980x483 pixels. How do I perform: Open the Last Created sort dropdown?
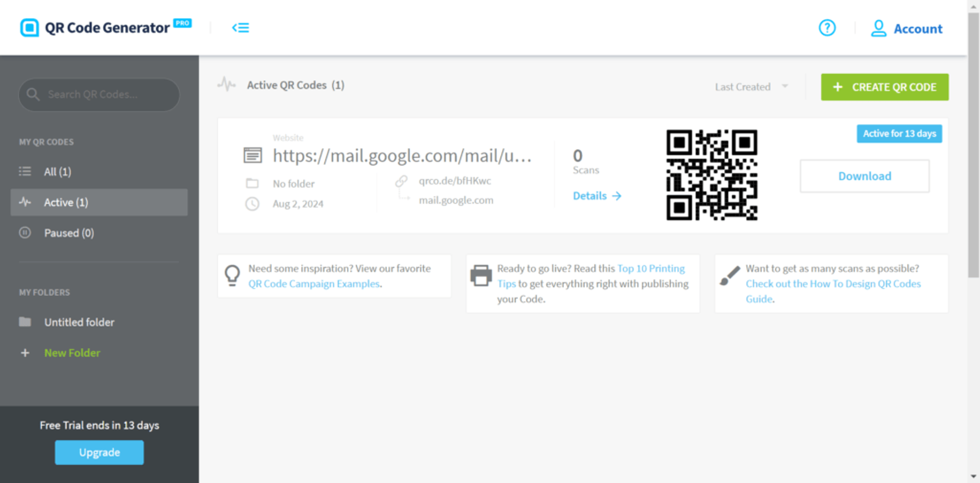pos(751,87)
